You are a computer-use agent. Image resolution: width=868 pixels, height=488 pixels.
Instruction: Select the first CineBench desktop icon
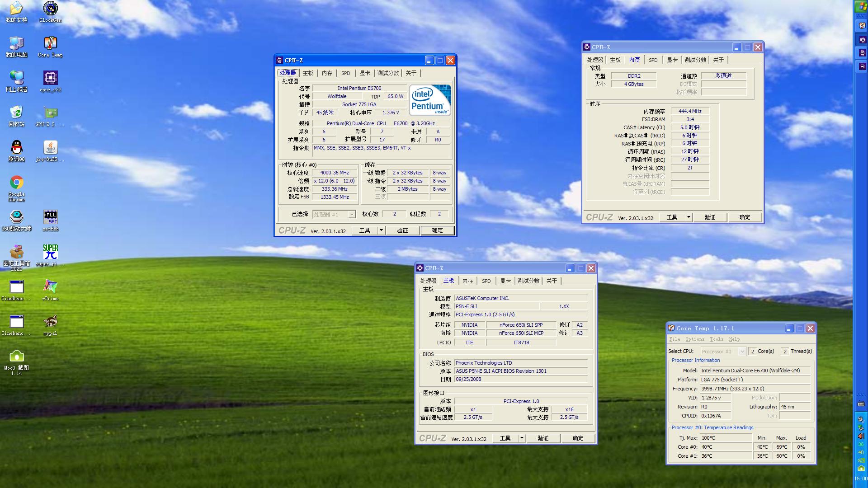coord(17,290)
